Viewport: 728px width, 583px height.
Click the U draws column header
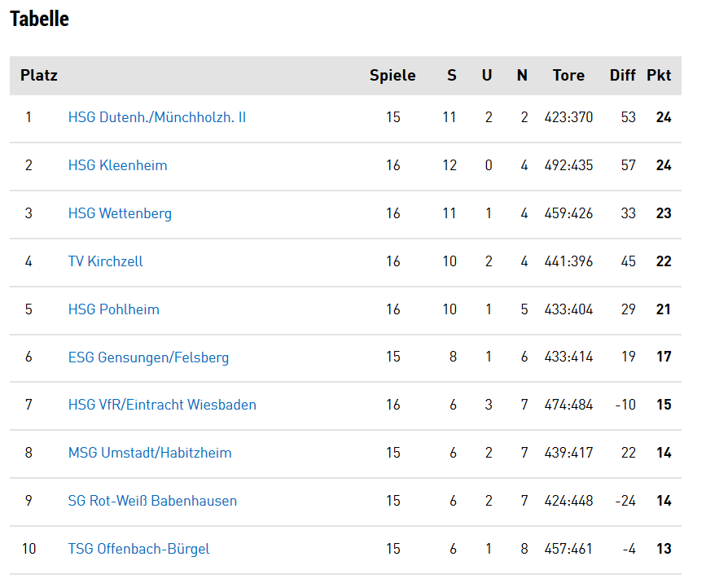487,75
